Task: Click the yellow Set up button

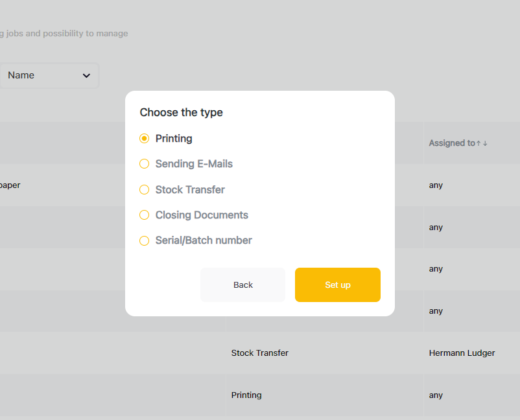Action: coord(337,285)
